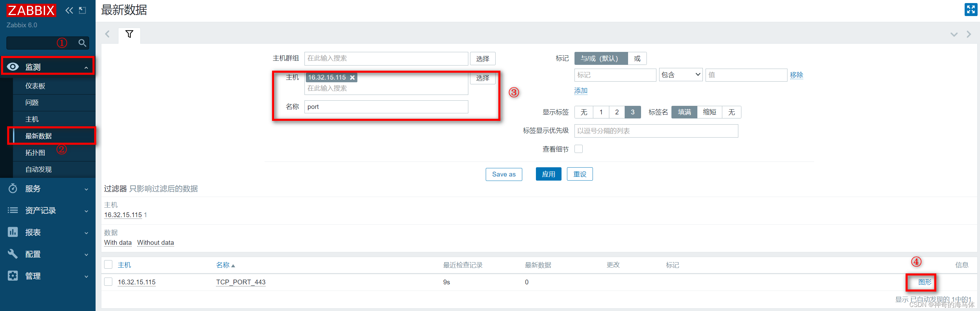Set 标签名 to 无

(731, 112)
